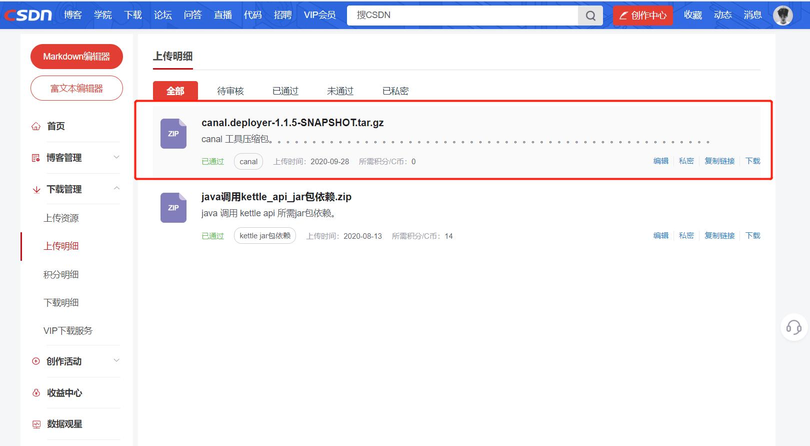Viewport: 810px width, 446px height.
Task: Click the blog management icon
Action: coord(36,158)
